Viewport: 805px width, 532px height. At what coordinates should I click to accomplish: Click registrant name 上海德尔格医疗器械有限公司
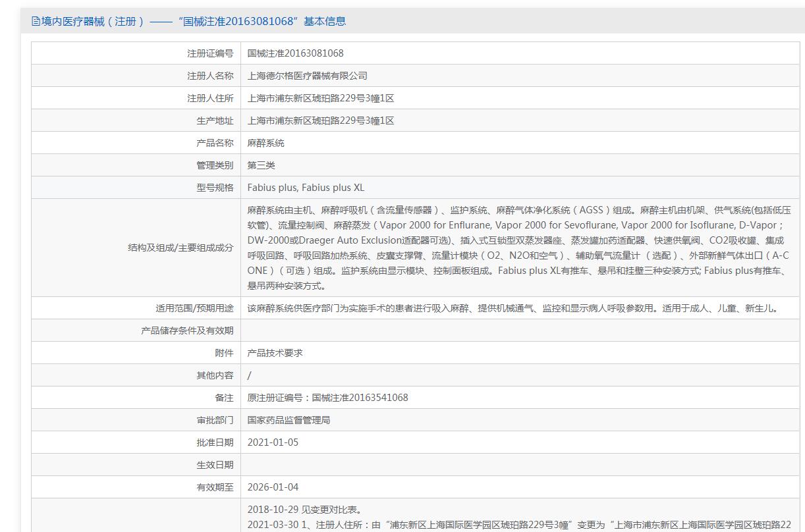(307, 76)
